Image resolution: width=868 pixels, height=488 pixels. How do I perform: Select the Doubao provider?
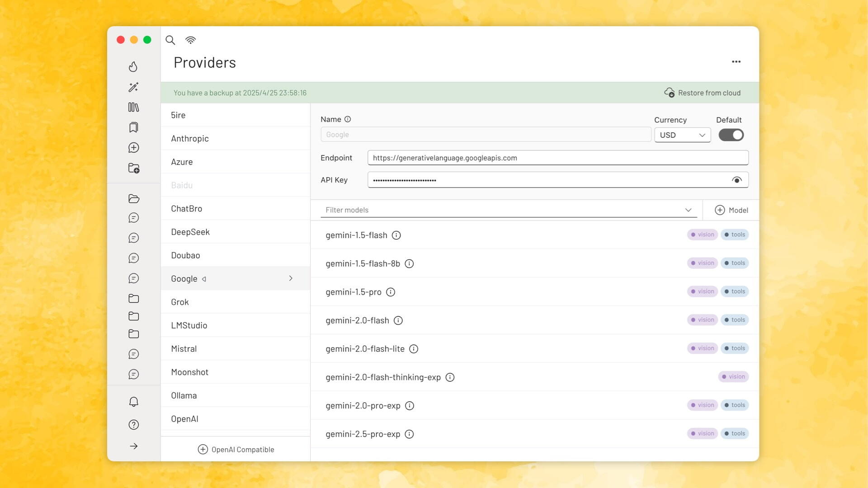click(235, 255)
